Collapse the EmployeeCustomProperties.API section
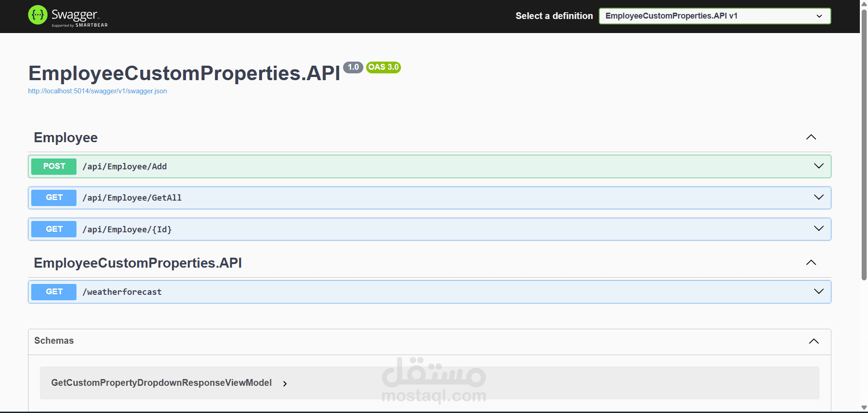This screenshot has width=868, height=413. (811, 263)
